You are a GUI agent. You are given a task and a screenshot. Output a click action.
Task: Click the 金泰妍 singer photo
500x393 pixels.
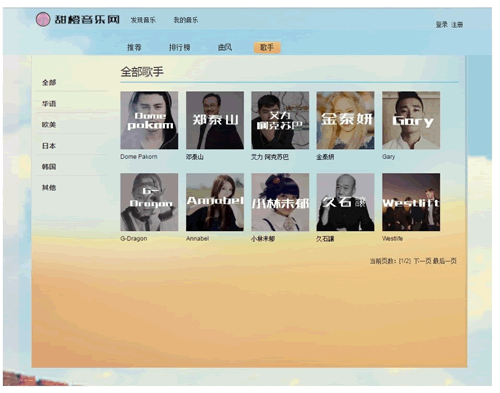pyautogui.click(x=345, y=120)
